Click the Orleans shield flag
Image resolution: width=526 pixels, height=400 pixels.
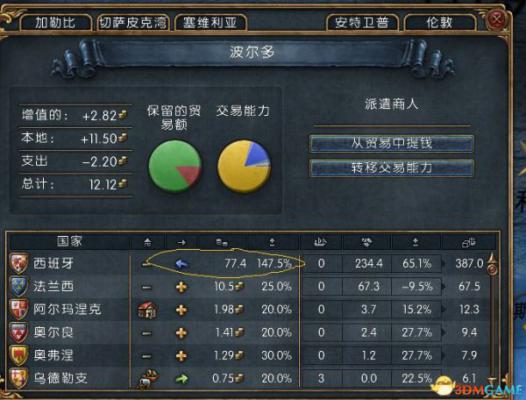point(19,333)
